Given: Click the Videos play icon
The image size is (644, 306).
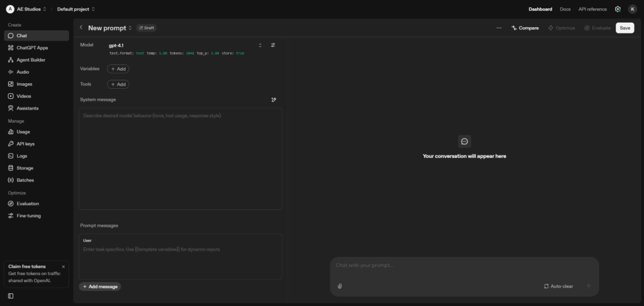Looking at the screenshot, I should (11, 96).
